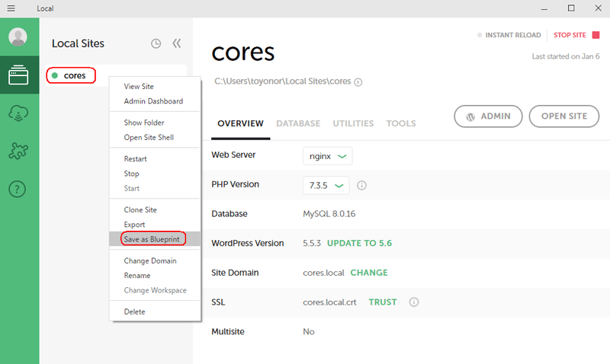
Task: Click the Local Sites heading
Action: 79,43
